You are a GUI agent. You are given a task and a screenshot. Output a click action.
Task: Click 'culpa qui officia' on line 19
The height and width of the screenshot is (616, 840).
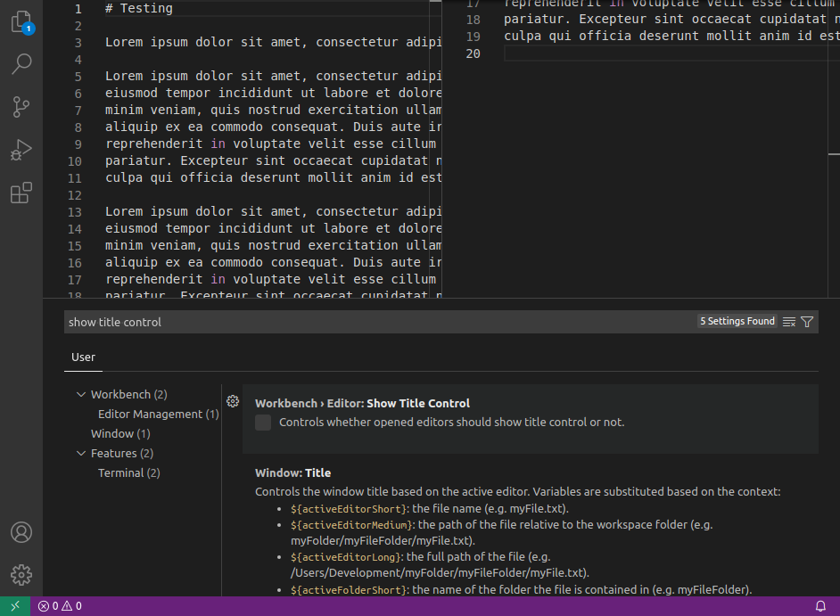pos(567,36)
